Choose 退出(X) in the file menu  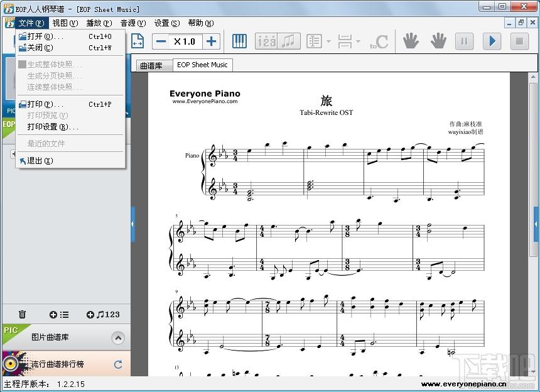point(70,161)
